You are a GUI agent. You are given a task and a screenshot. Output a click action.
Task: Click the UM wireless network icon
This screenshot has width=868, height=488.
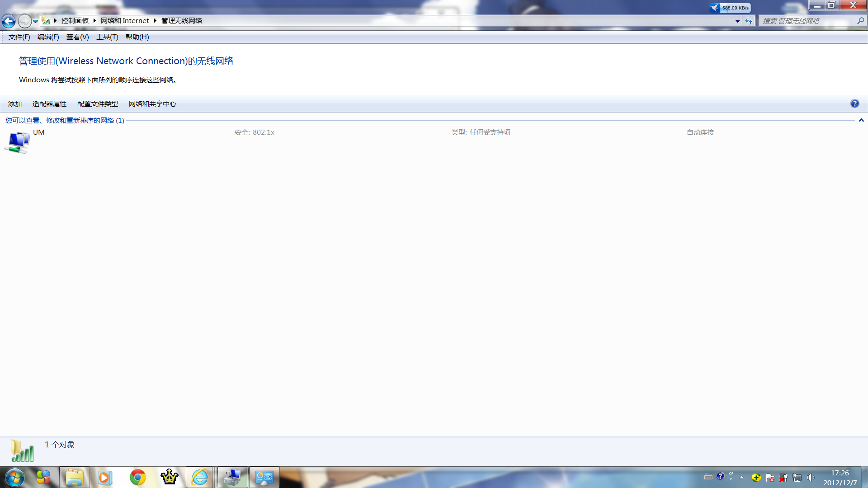[x=17, y=142]
